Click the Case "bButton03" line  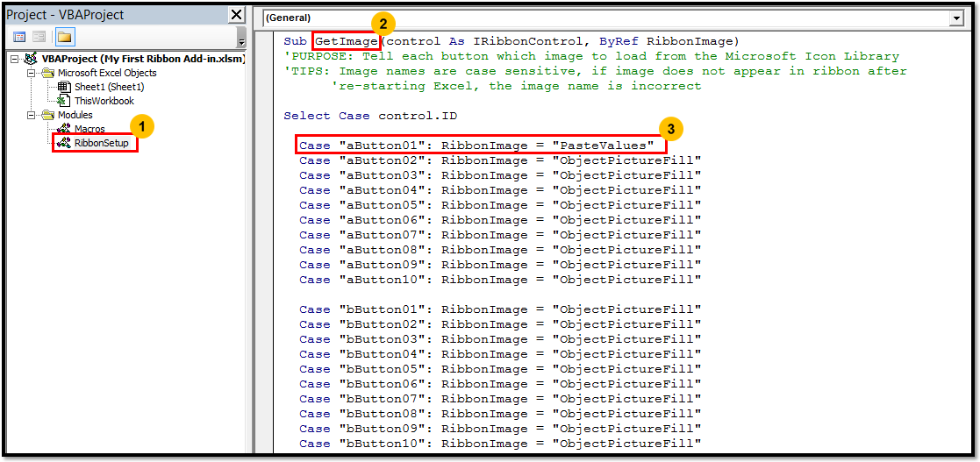pyautogui.click(x=500, y=339)
